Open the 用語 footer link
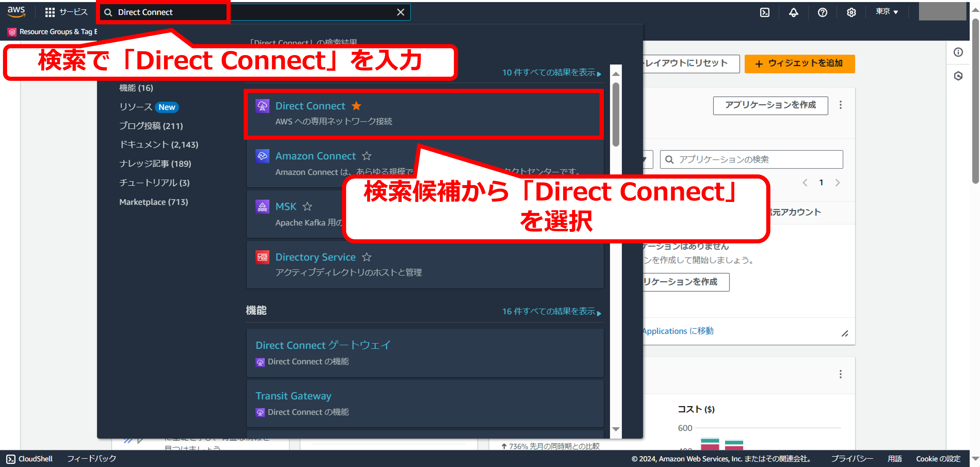This screenshot has width=980, height=467. click(x=894, y=459)
